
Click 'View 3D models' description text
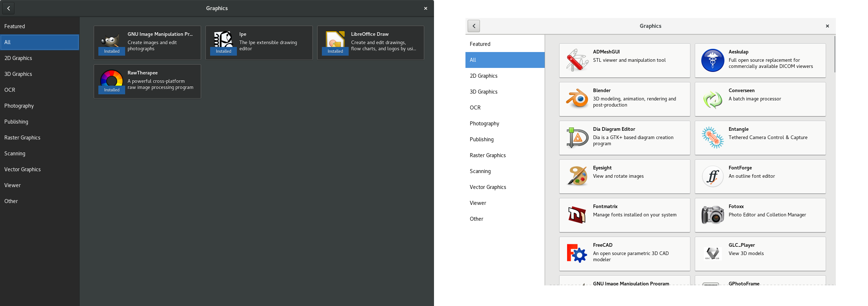click(746, 253)
